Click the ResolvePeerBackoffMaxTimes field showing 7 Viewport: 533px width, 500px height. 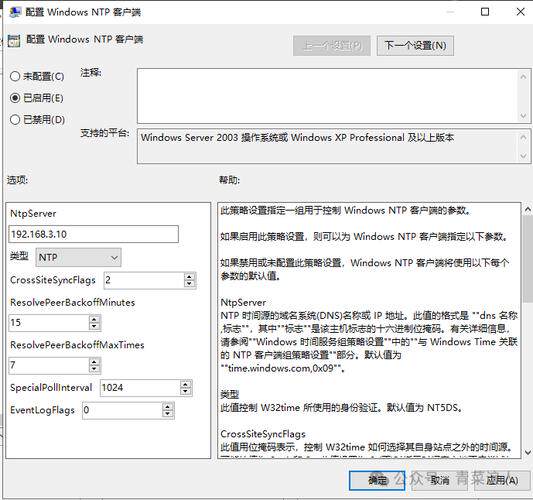tap(49, 365)
